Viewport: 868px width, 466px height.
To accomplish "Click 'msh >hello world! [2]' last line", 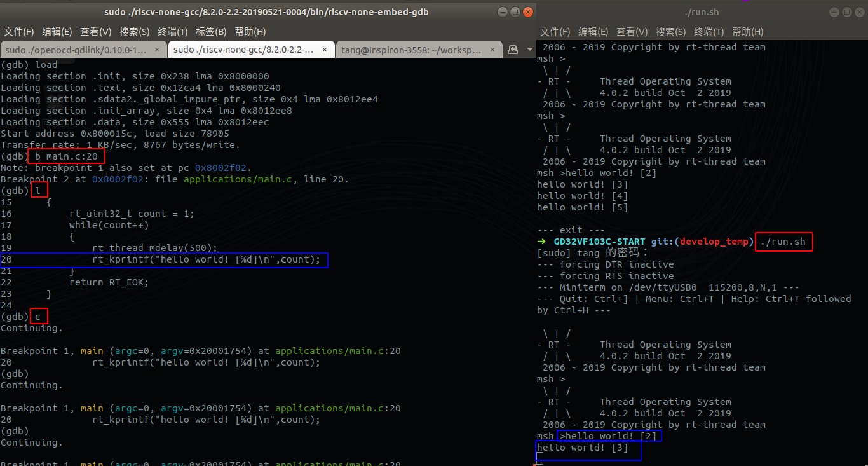I will (x=597, y=436).
